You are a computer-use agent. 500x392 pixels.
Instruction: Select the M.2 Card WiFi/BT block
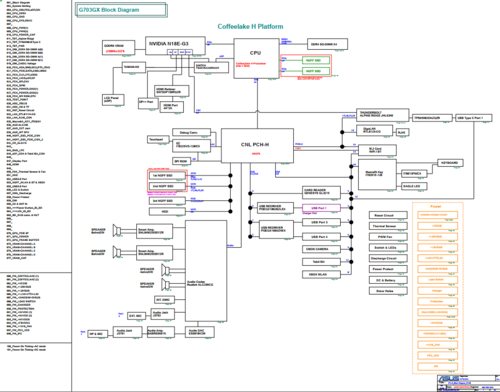pyautogui.click(x=377, y=150)
